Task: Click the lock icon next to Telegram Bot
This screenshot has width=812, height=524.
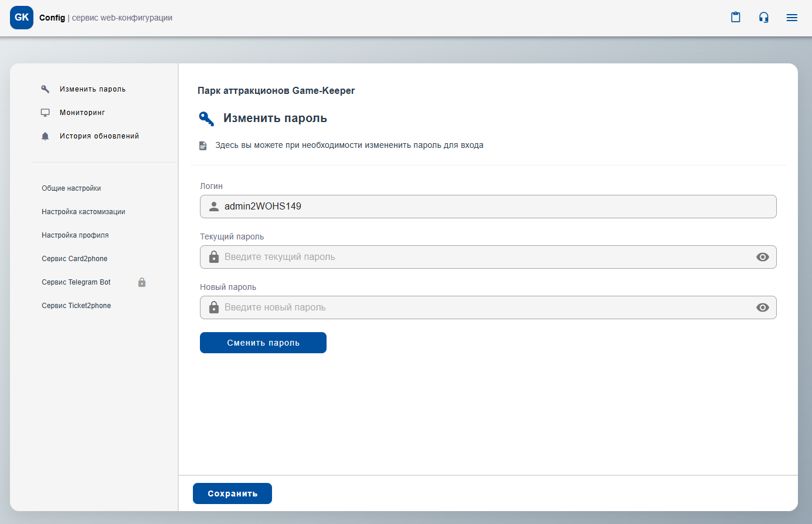Action: 142,282
